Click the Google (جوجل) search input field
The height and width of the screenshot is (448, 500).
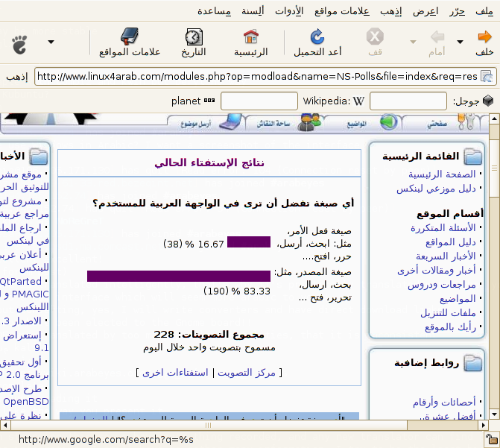point(408,101)
